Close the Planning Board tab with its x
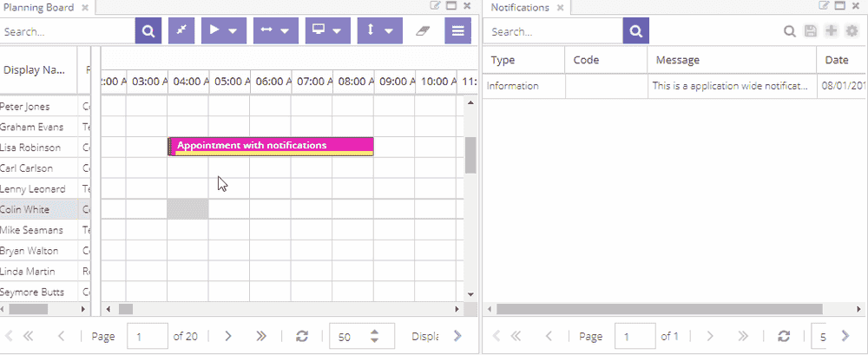 pyautogui.click(x=85, y=8)
